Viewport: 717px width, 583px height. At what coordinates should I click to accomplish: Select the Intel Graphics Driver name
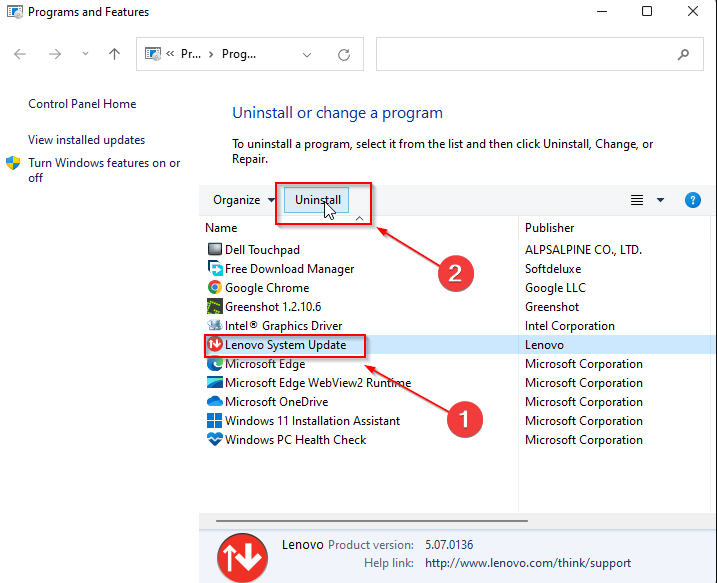(284, 326)
